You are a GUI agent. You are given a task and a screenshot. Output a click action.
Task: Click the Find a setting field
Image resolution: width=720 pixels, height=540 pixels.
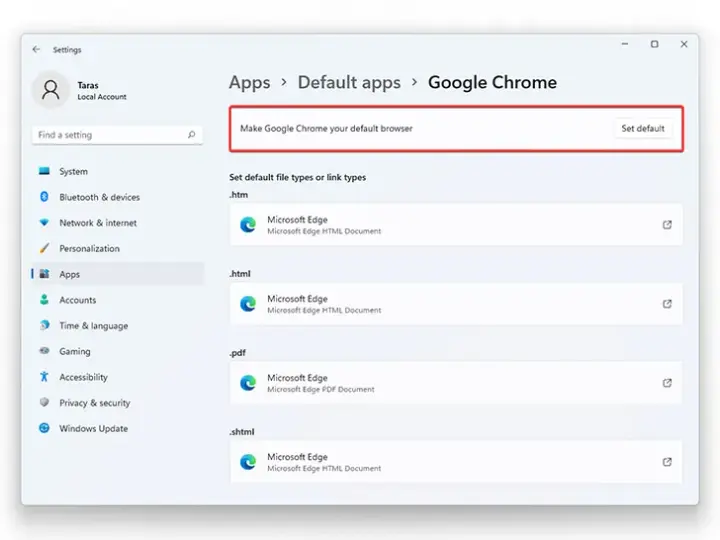pyautogui.click(x=118, y=135)
